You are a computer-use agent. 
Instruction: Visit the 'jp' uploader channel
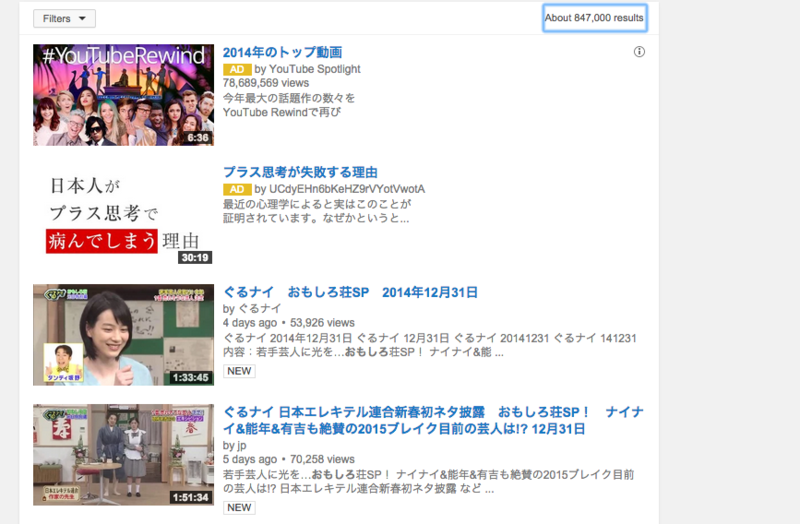pos(241,445)
